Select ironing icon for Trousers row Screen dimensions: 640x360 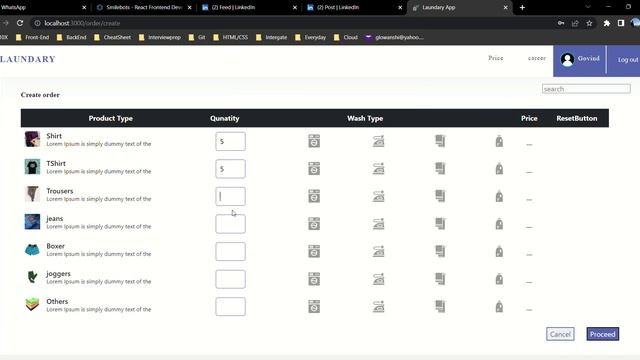pos(378,196)
